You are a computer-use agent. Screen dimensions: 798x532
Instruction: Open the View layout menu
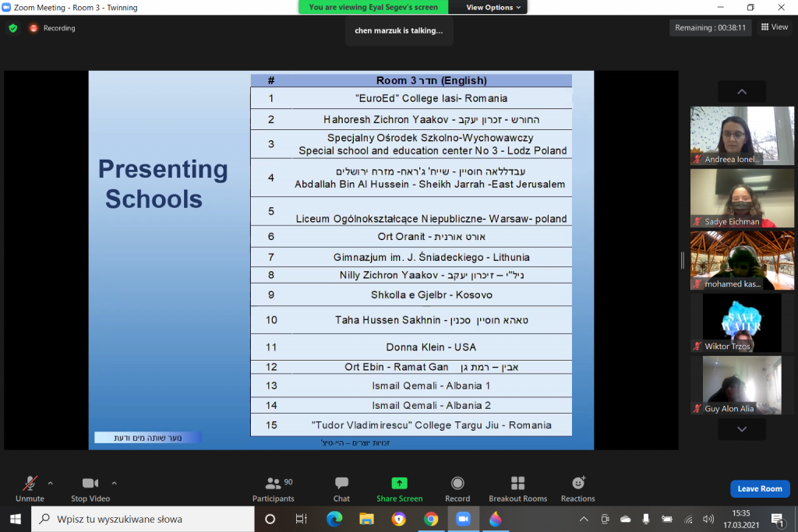click(x=774, y=27)
